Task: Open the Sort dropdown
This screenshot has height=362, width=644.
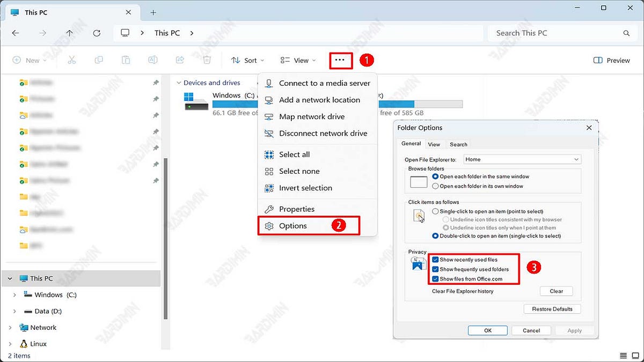Action: click(x=247, y=60)
